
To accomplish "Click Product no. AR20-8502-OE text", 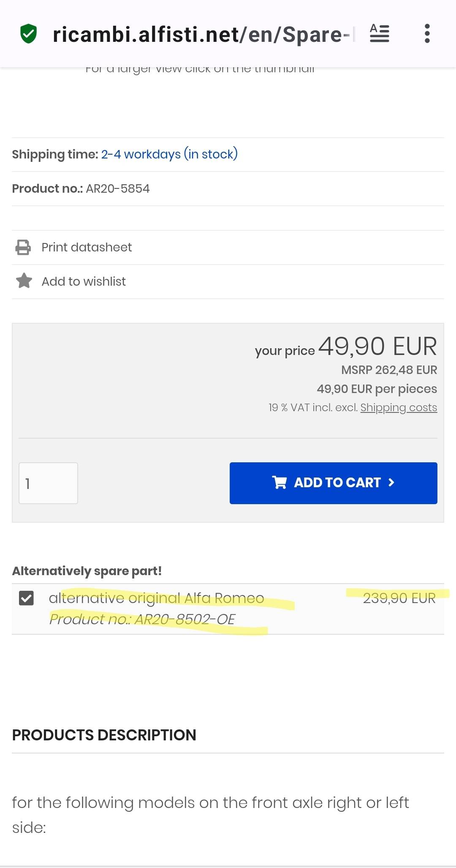I will [142, 619].
